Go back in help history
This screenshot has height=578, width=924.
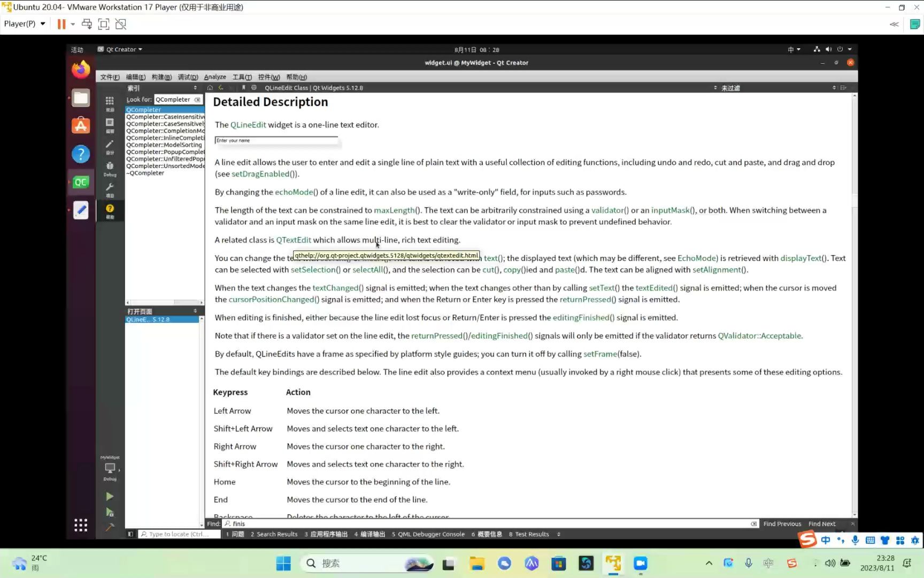point(221,88)
